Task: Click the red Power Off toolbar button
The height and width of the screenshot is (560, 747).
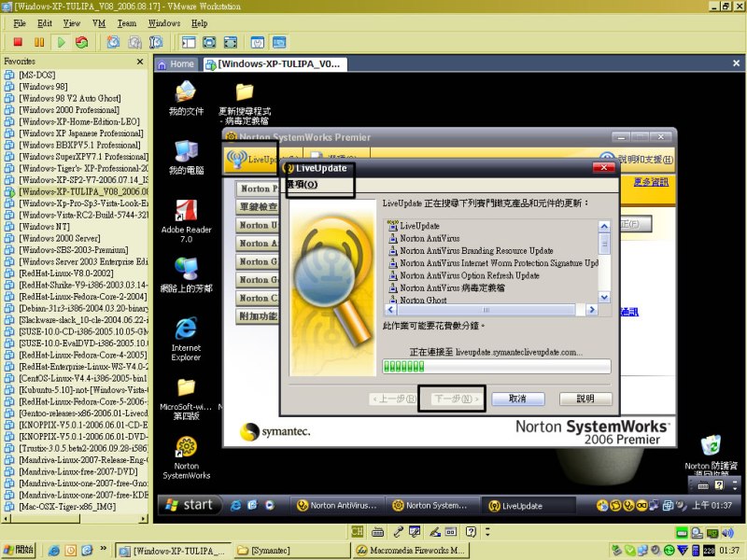Action: click(x=18, y=42)
